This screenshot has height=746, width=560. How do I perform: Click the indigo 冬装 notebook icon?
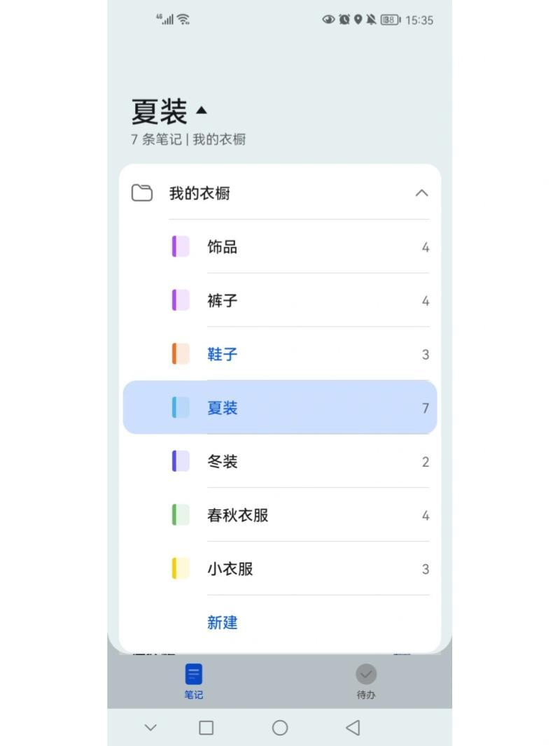pos(181,461)
